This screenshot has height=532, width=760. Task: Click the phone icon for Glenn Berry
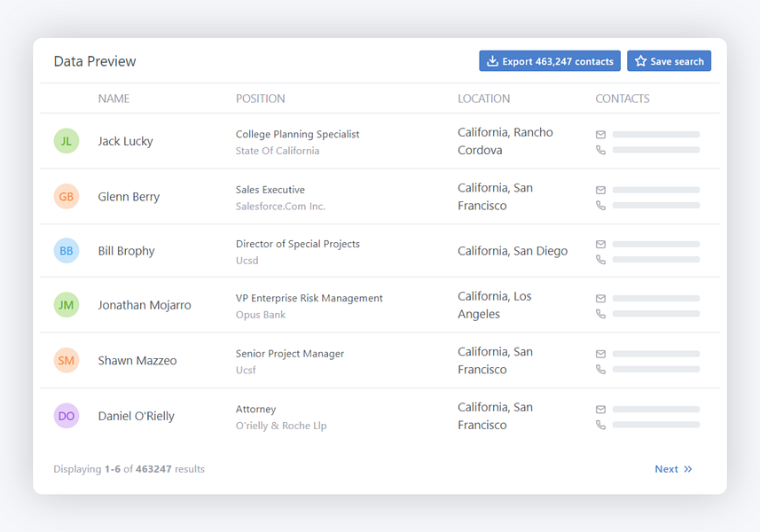pos(600,206)
